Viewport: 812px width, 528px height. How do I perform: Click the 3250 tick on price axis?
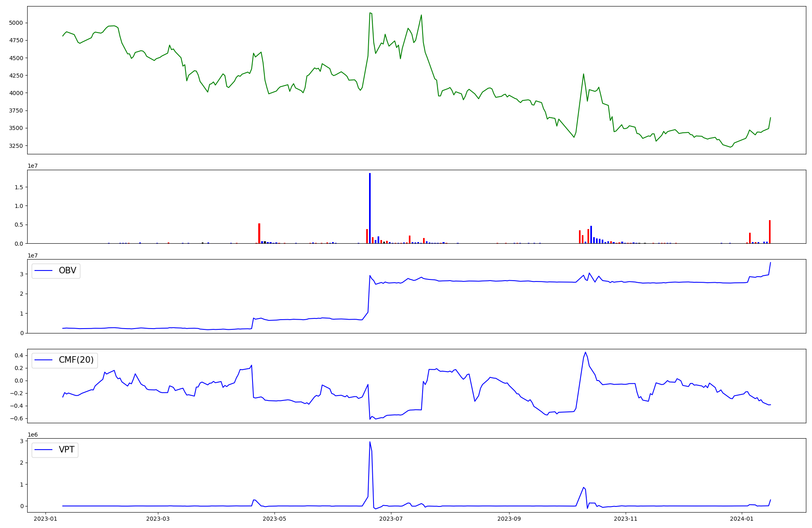(x=16, y=146)
